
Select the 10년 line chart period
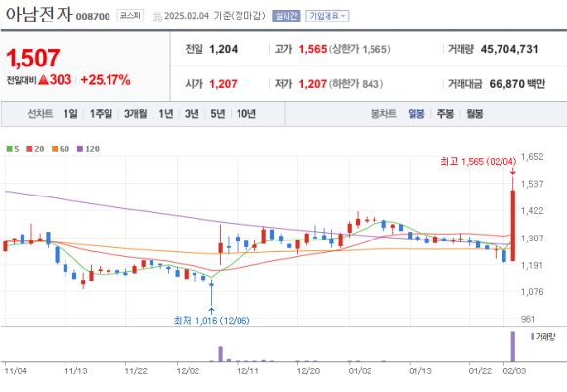click(246, 114)
